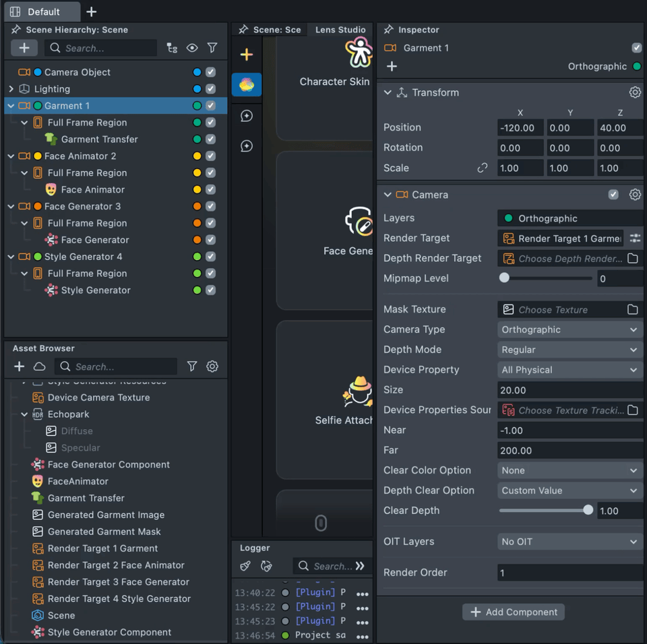The width and height of the screenshot is (647, 644).
Task: Click the folder icon beside Mask Texture
Action: [632, 310]
